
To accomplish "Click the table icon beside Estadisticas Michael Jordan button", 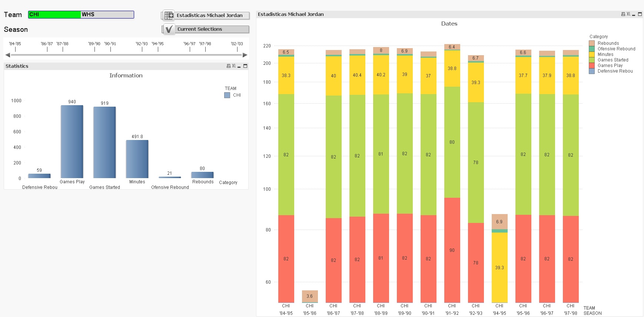I will pyautogui.click(x=169, y=15).
